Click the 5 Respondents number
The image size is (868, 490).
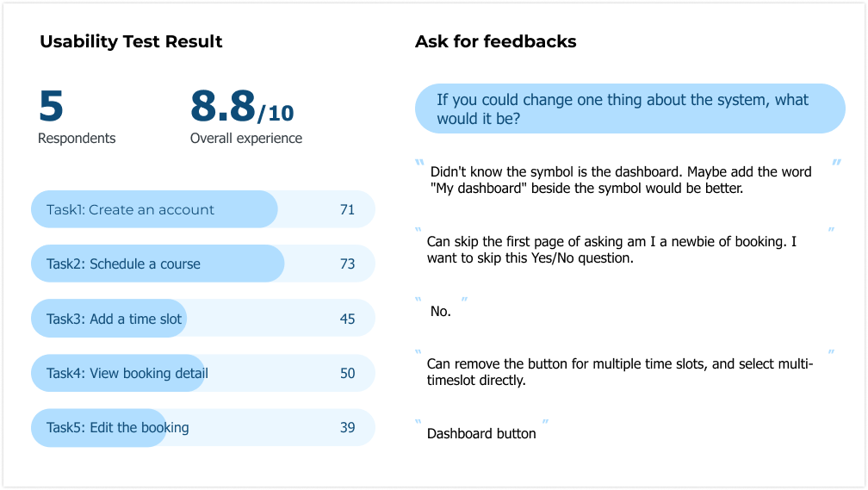click(51, 106)
